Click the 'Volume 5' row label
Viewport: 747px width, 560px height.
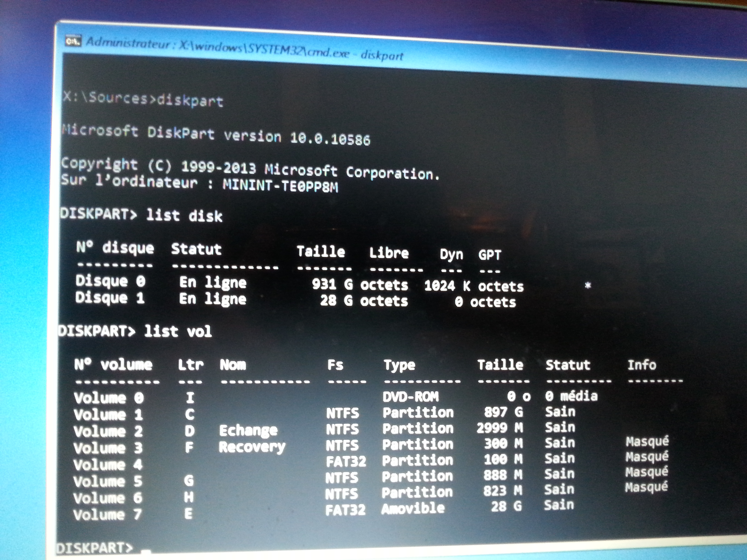pyautogui.click(x=108, y=481)
